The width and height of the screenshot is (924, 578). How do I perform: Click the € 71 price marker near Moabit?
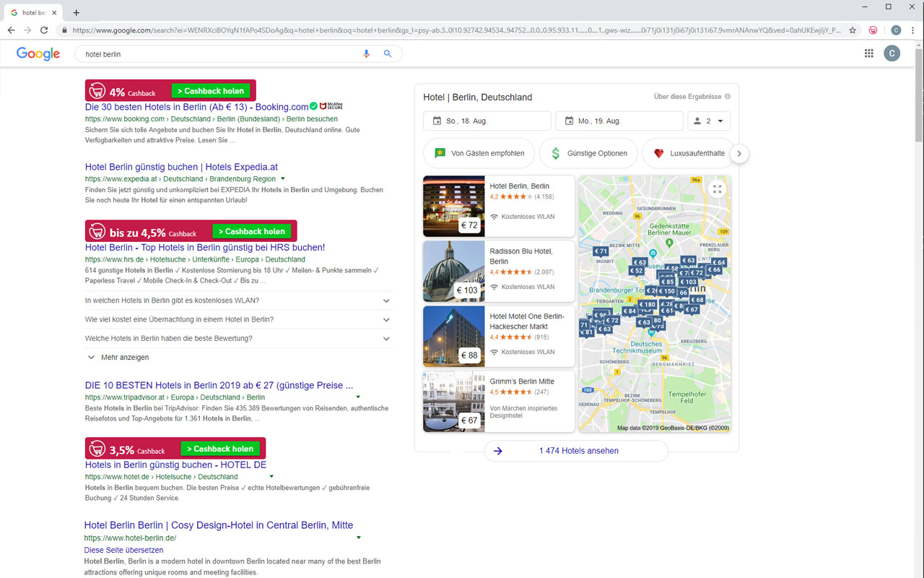click(601, 251)
